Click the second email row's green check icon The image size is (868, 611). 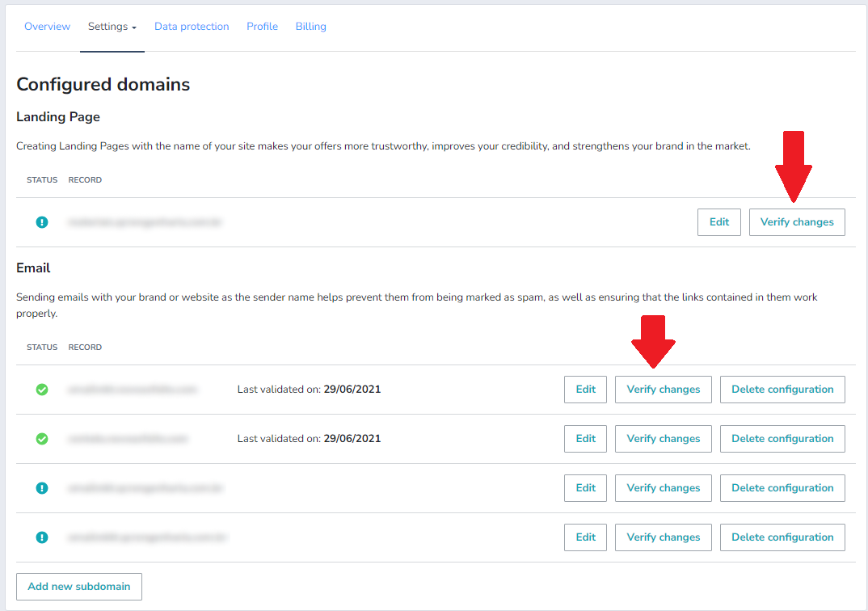(x=42, y=439)
